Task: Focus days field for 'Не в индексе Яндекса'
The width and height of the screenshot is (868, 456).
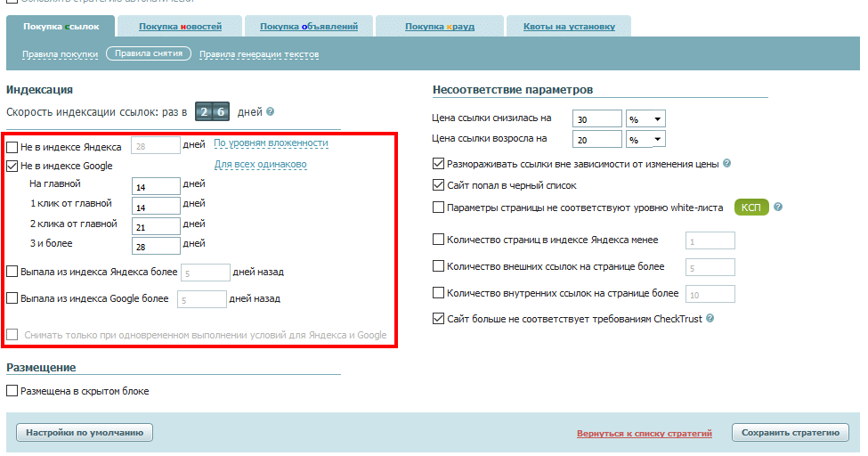Action: click(x=156, y=146)
